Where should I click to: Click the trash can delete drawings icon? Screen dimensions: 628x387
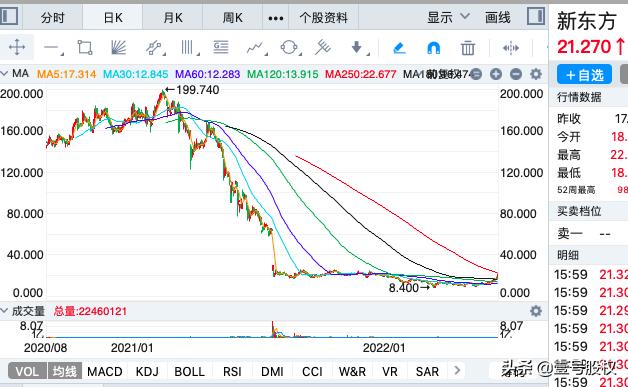click(x=467, y=48)
